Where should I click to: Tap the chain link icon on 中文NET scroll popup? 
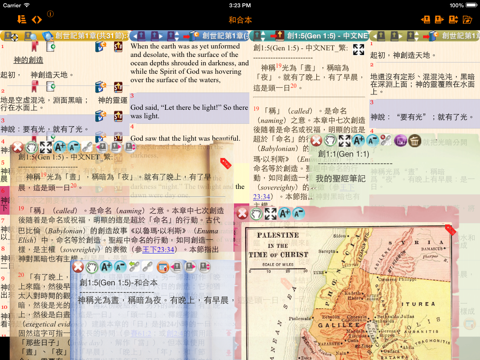[x=88, y=147]
